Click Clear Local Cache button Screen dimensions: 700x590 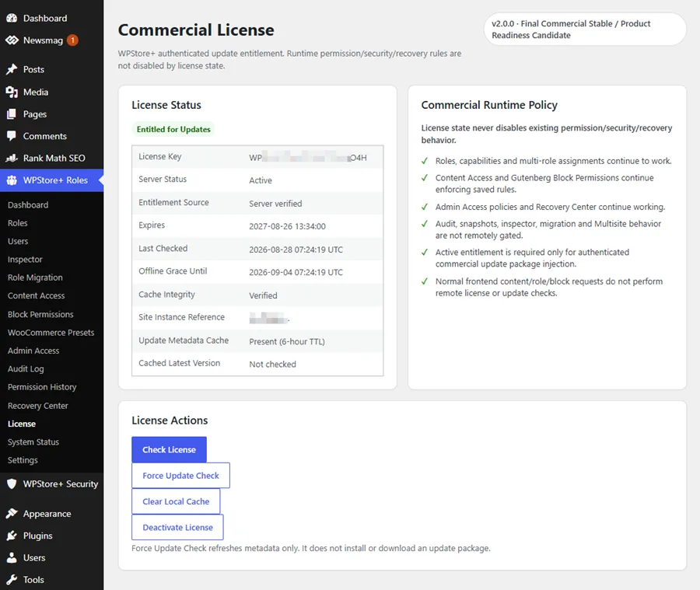click(176, 501)
